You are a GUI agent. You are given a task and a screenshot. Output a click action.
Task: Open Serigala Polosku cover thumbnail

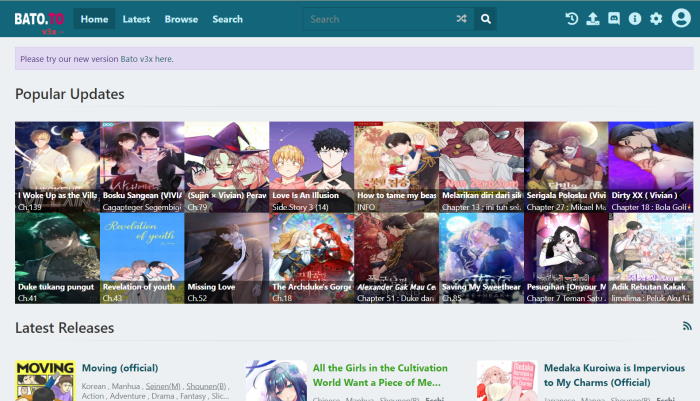point(566,167)
